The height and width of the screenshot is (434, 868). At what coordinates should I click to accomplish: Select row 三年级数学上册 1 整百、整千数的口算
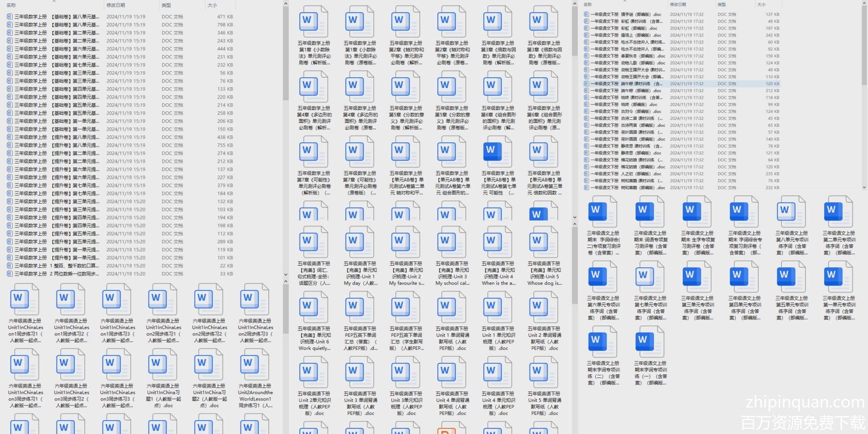56,266
